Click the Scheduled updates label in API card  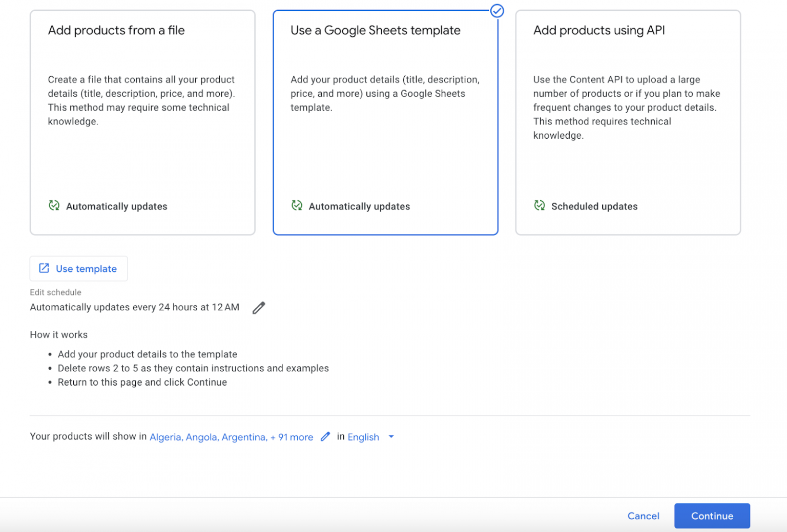pyautogui.click(x=594, y=206)
